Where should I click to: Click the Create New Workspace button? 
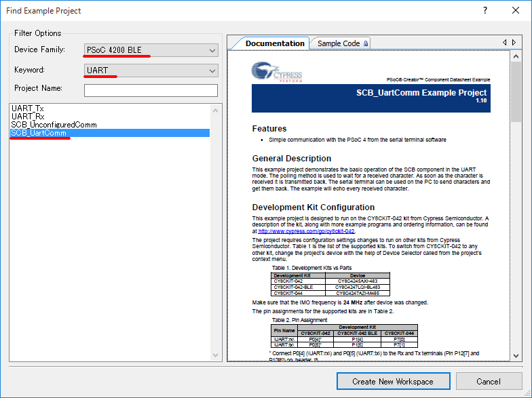point(394,381)
